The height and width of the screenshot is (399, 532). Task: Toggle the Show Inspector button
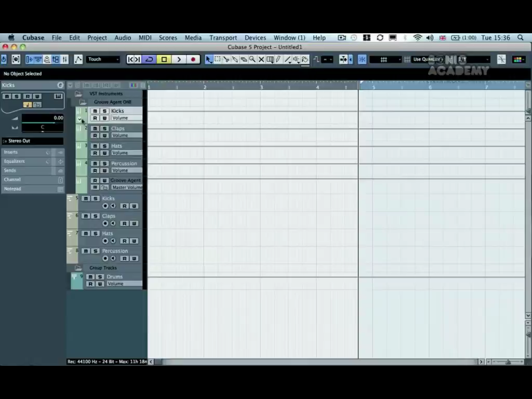(30, 59)
